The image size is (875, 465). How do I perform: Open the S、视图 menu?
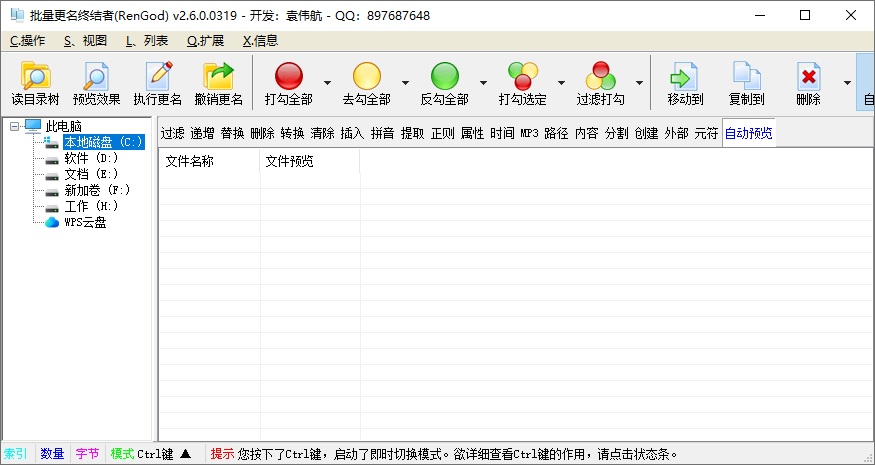coord(85,41)
